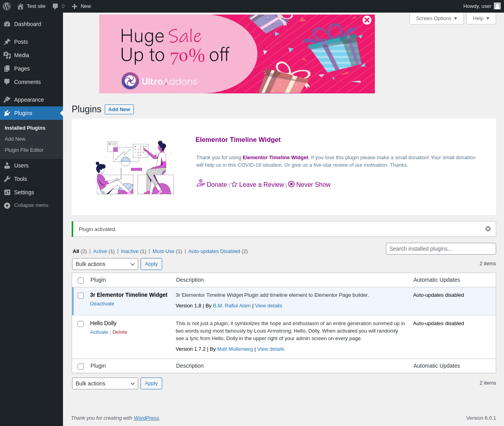Filter plugins by Auto-updates Disabled
The width and height of the screenshot is (504, 426).
[214, 251]
